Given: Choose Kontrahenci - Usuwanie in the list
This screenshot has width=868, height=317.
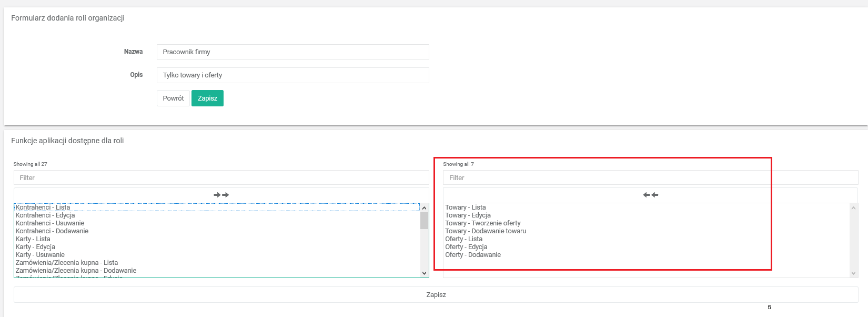Looking at the screenshot, I should [50, 223].
